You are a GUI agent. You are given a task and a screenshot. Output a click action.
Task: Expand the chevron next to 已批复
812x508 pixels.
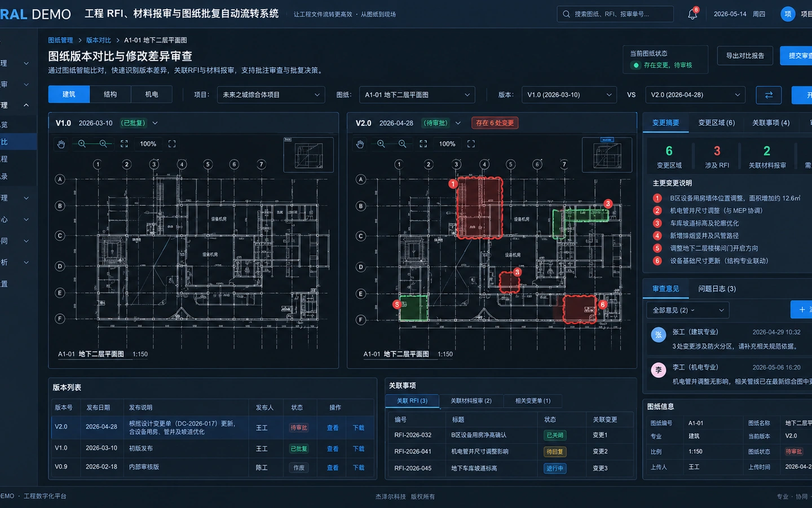[155, 123]
